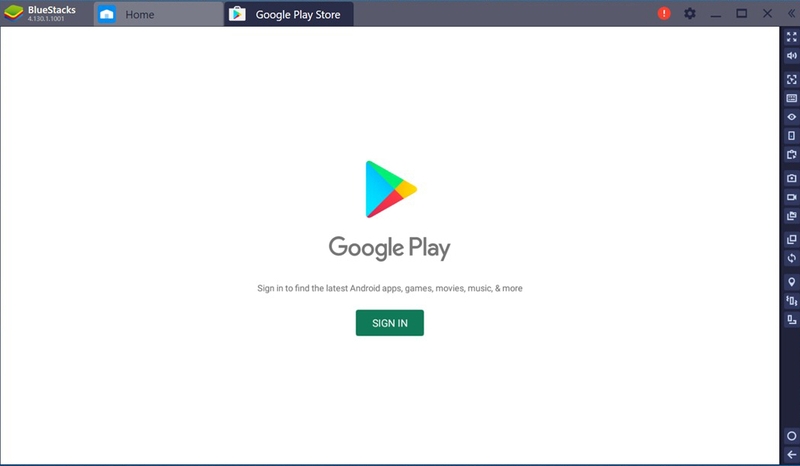This screenshot has width=800, height=466.
Task: Click the lock cursor target icon
Action: [x=791, y=80]
